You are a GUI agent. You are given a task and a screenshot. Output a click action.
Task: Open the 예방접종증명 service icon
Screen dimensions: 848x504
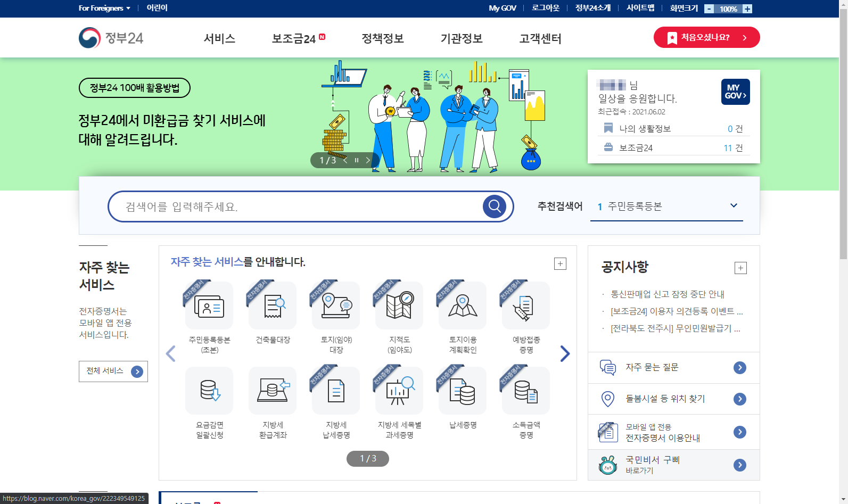click(526, 306)
